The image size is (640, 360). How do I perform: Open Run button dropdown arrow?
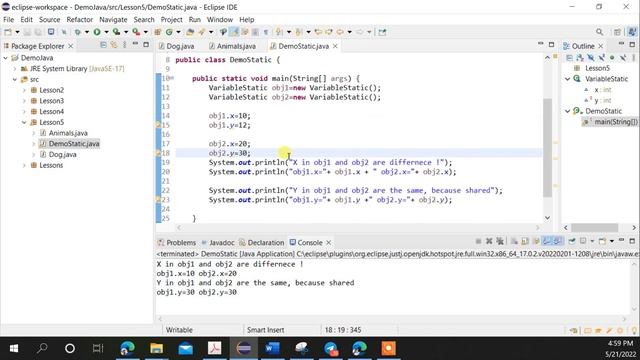point(106,32)
